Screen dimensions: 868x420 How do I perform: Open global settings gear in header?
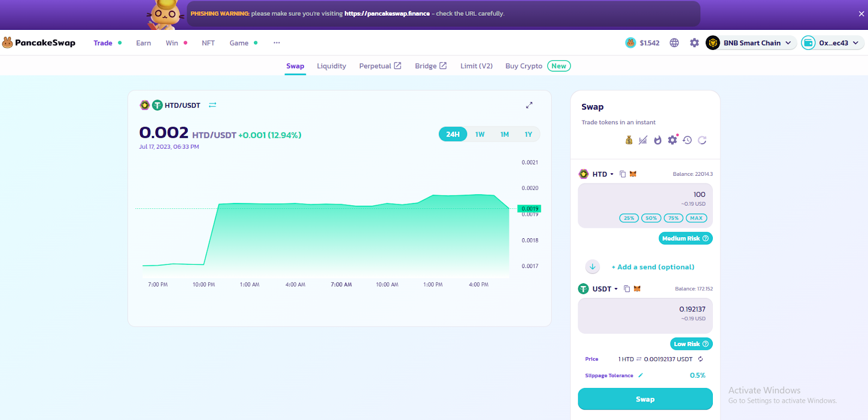pyautogui.click(x=694, y=43)
